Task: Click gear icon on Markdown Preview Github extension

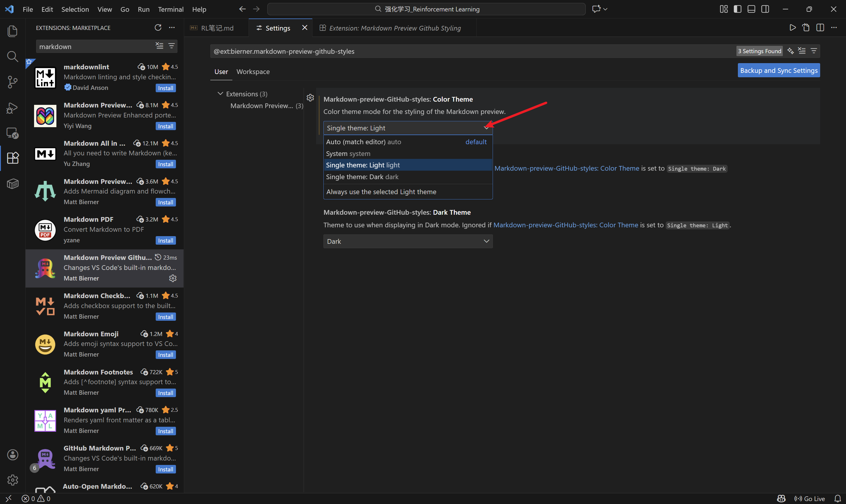Action: click(173, 278)
